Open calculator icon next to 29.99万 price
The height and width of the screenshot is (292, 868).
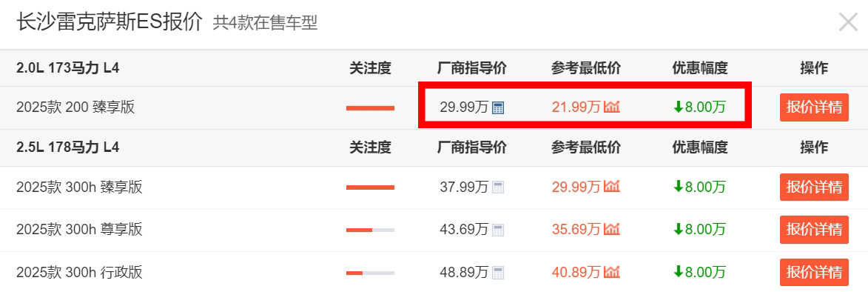point(498,108)
